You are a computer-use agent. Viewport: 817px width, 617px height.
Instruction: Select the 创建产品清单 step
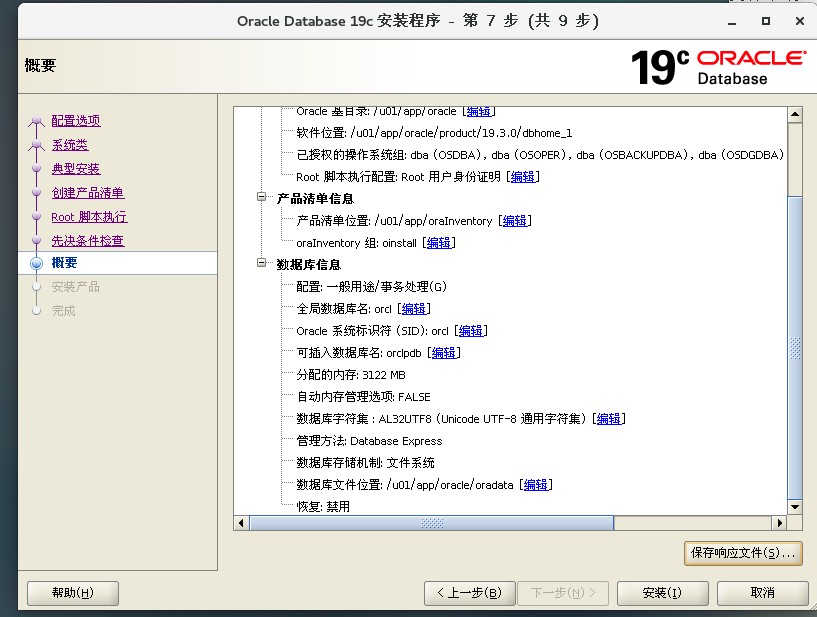pyautogui.click(x=88, y=193)
